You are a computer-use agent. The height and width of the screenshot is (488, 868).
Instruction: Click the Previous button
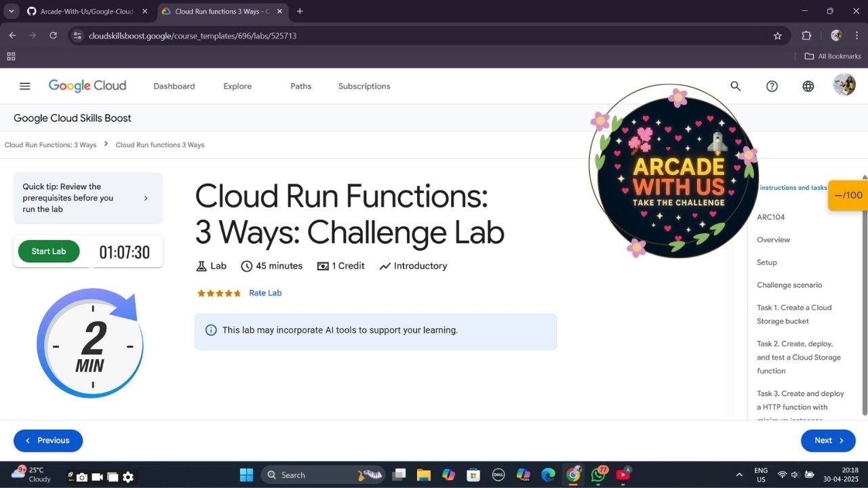pyautogui.click(x=48, y=441)
